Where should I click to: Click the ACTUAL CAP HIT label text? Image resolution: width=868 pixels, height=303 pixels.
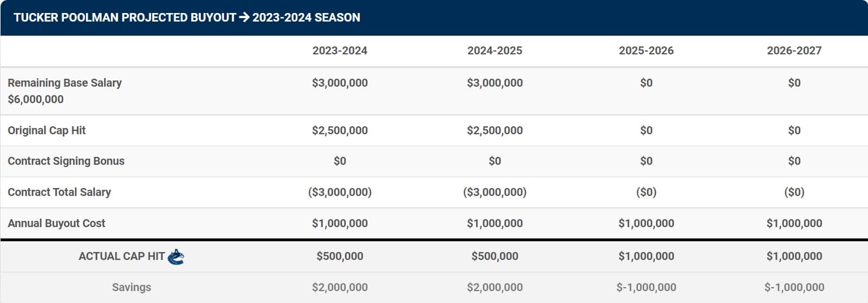pyautogui.click(x=122, y=256)
